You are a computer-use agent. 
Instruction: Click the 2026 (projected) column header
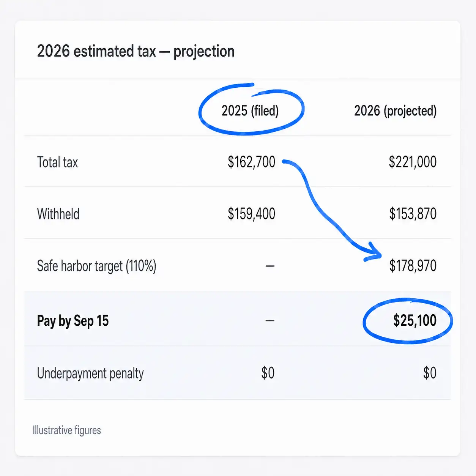tap(395, 111)
